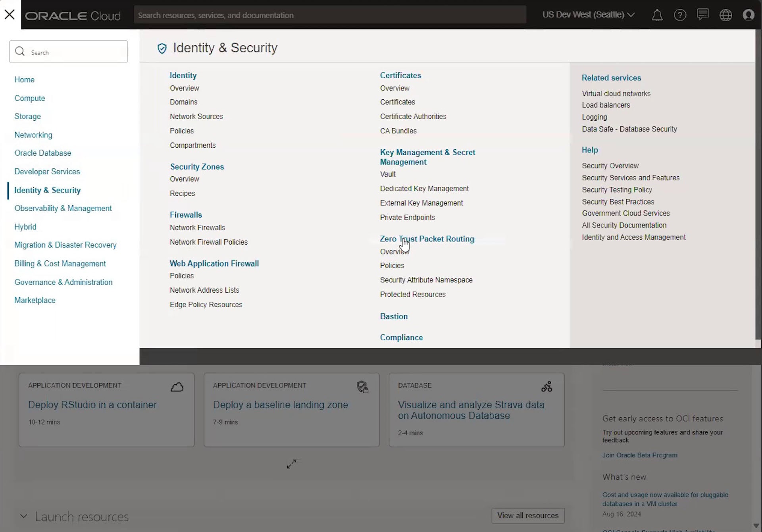The image size is (762, 532).
Task: Click the notifications bell icon
Action: [656, 14]
